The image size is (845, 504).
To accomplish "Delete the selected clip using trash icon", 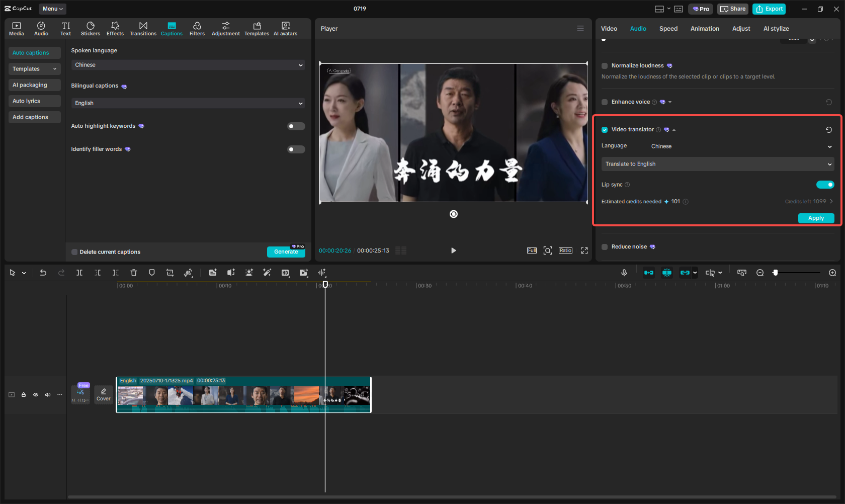I will pos(133,272).
